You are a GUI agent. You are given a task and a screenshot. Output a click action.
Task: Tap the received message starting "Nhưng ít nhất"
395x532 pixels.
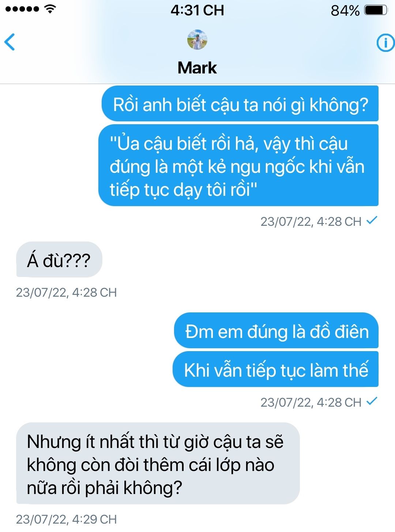click(158, 463)
